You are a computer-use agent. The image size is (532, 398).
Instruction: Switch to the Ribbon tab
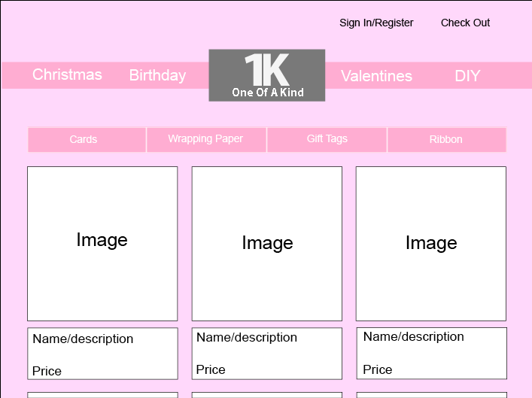pyautogui.click(x=446, y=139)
